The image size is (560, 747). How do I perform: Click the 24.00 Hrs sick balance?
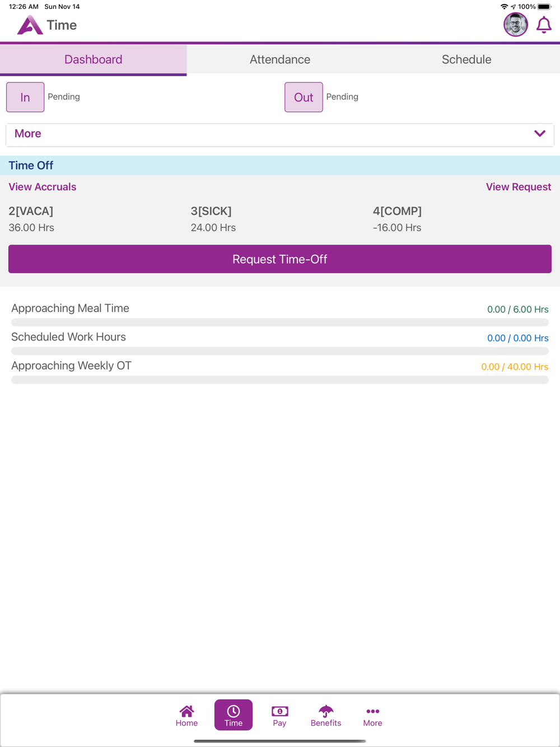[x=213, y=228]
